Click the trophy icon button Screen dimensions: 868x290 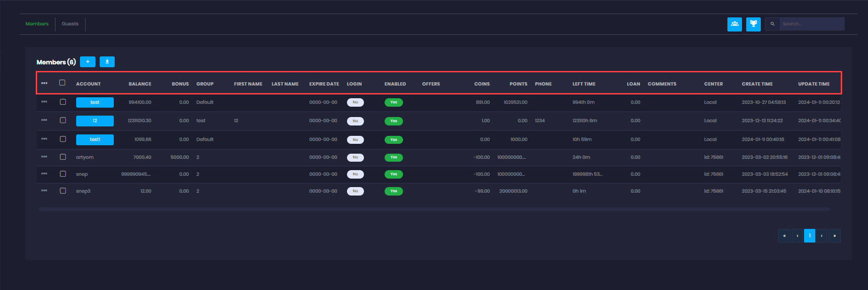[753, 24]
